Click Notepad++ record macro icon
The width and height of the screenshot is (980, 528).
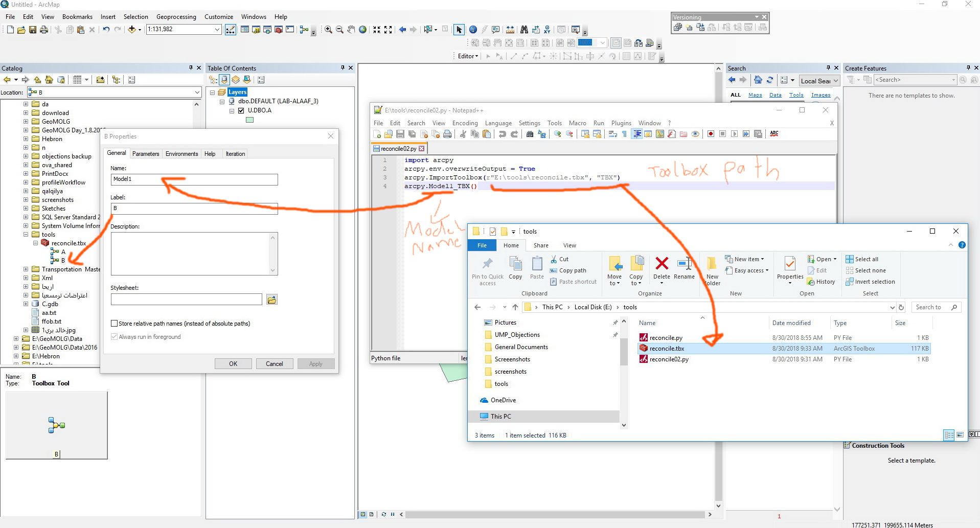click(711, 134)
